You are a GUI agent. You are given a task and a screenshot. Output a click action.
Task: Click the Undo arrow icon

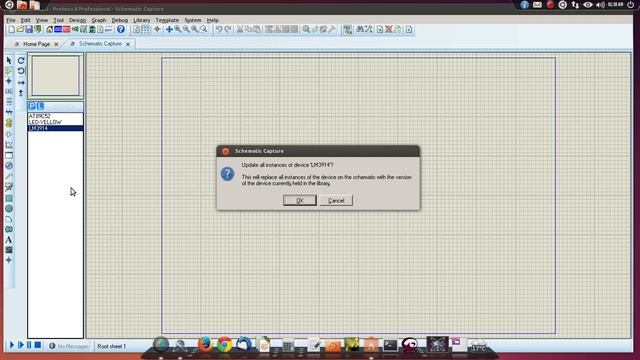pyautogui.click(x=219, y=29)
